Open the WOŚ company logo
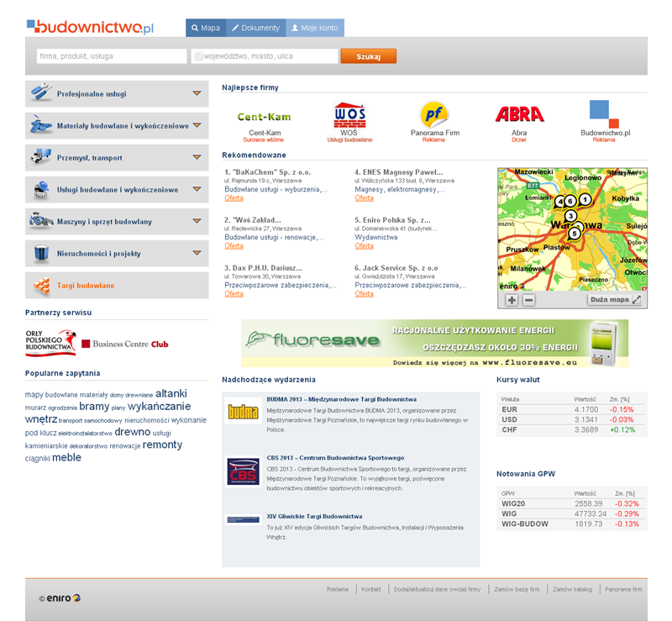672x621 pixels. click(x=349, y=113)
